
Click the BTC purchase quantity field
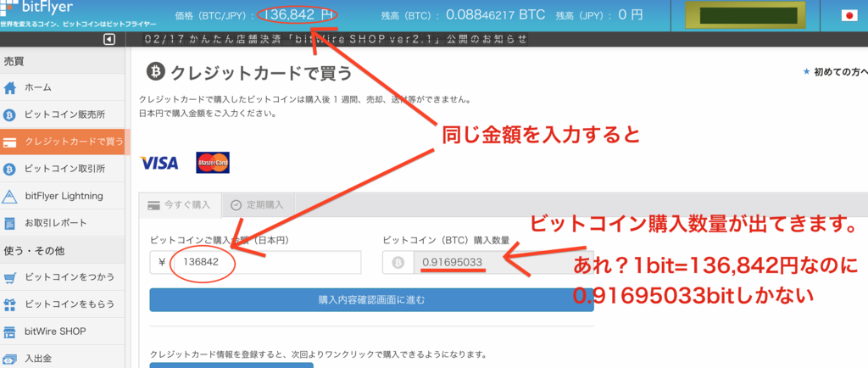504,262
